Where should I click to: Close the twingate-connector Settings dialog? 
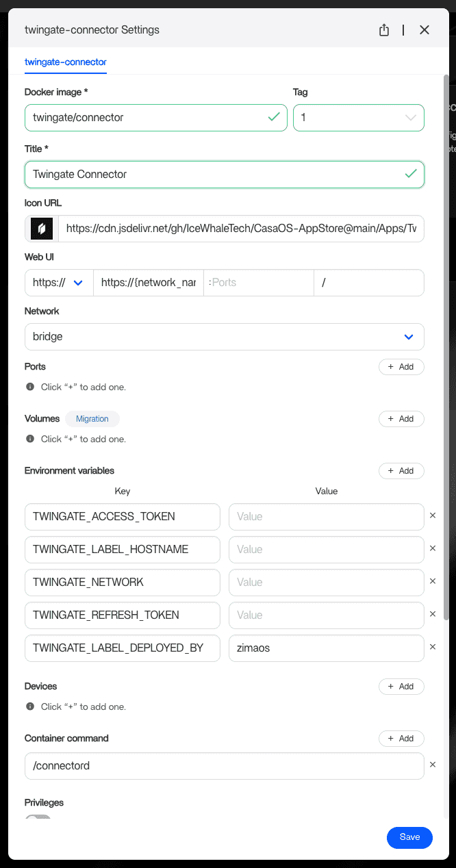(x=425, y=30)
